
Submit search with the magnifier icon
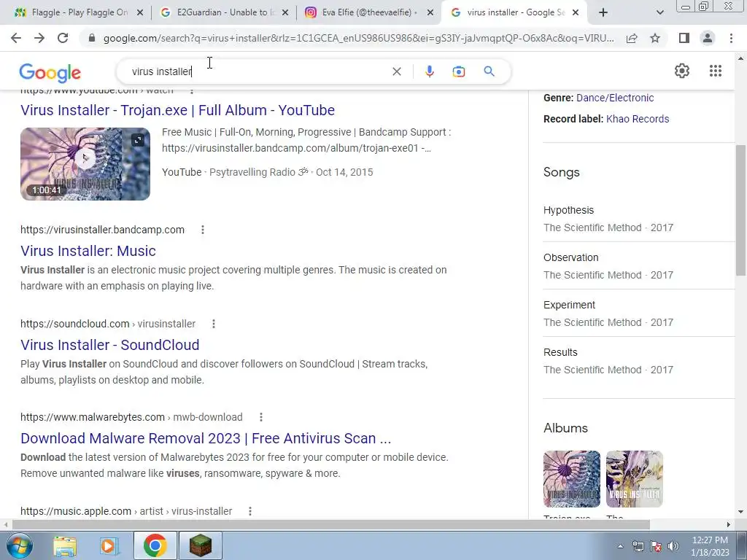489,71
